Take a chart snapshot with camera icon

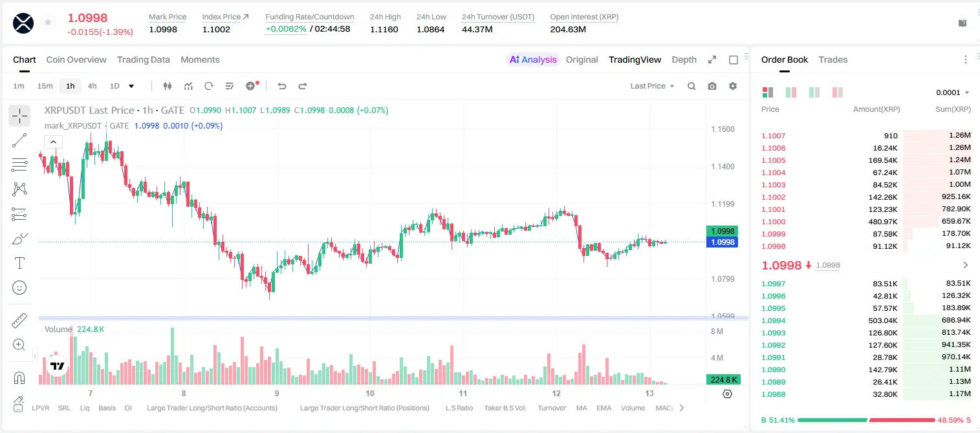click(712, 86)
